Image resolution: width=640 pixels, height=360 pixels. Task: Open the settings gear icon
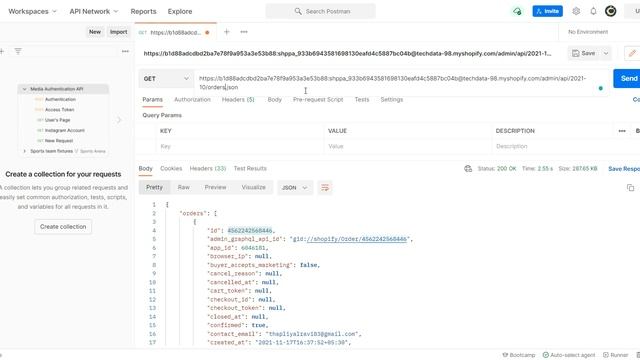[x=576, y=11]
